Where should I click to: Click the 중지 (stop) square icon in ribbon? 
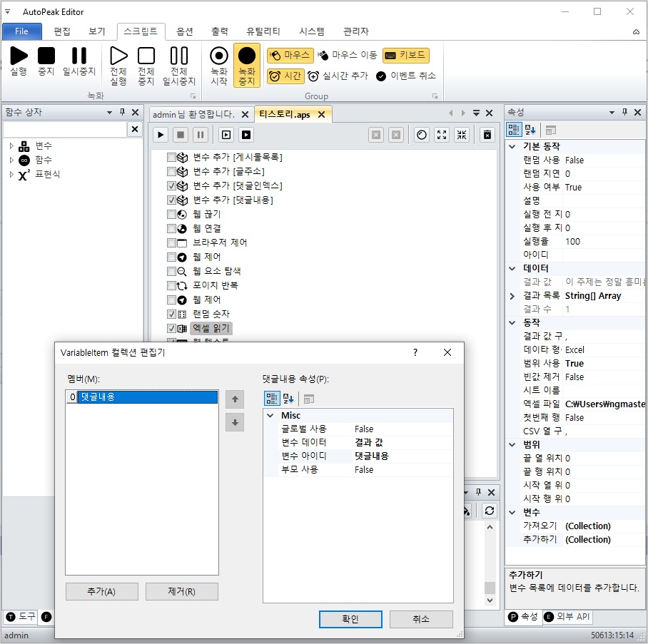tap(46, 56)
